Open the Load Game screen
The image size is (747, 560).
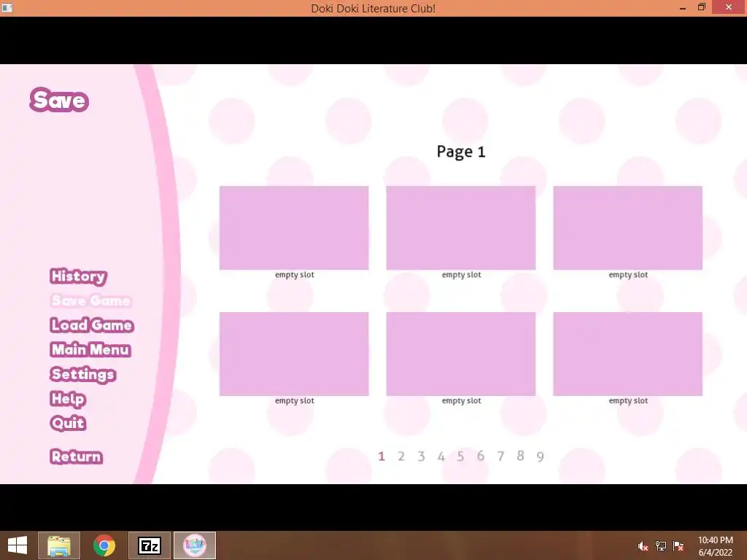pos(91,325)
